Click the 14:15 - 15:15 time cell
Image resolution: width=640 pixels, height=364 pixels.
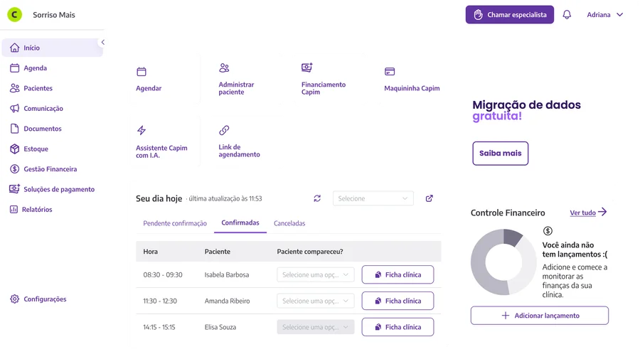(159, 327)
